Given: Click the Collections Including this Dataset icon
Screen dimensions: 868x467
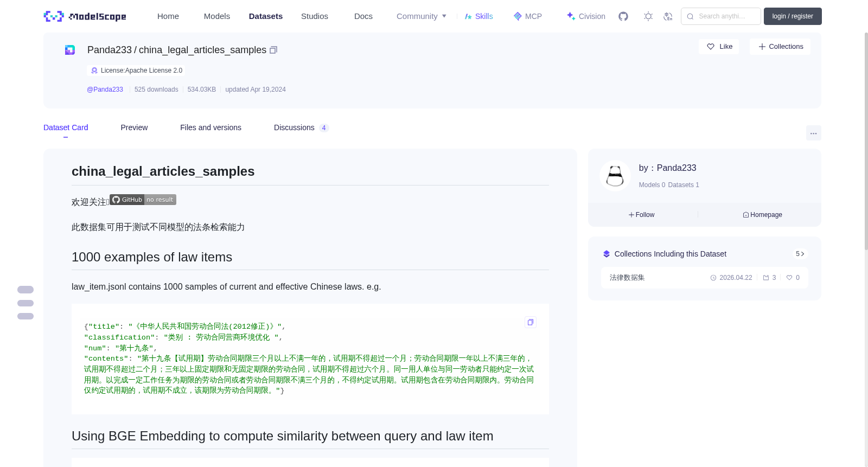Looking at the screenshot, I should (x=607, y=254).
